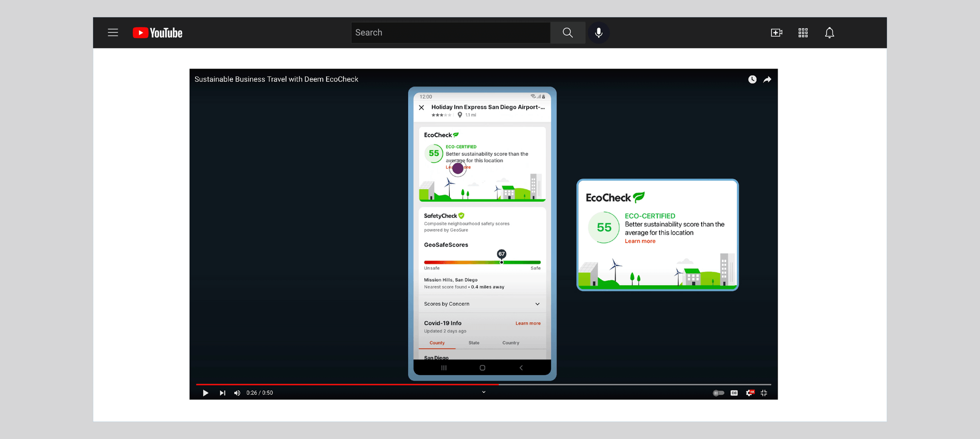Switch to the State tab
Viewport: 980px width, 439px height.
click(474, 343)
